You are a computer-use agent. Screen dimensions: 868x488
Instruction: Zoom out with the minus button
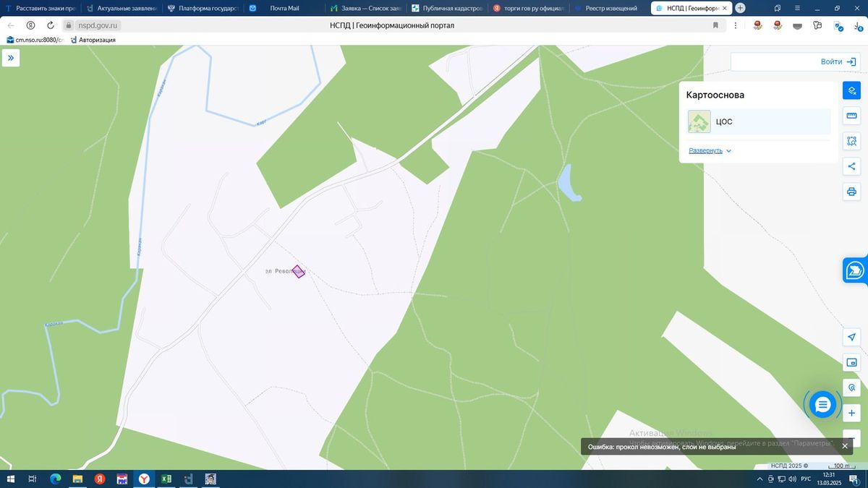click(852, 438)
